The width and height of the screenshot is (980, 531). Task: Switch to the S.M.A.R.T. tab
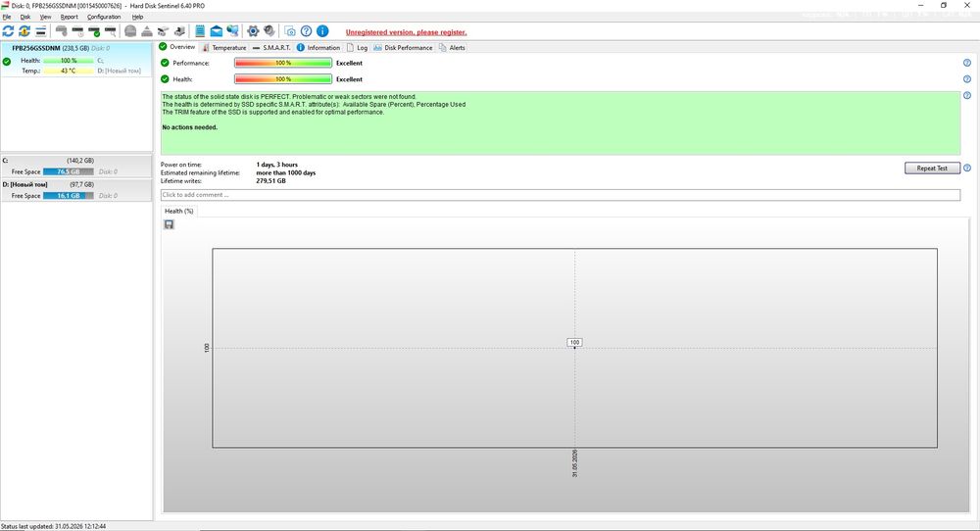271,47
